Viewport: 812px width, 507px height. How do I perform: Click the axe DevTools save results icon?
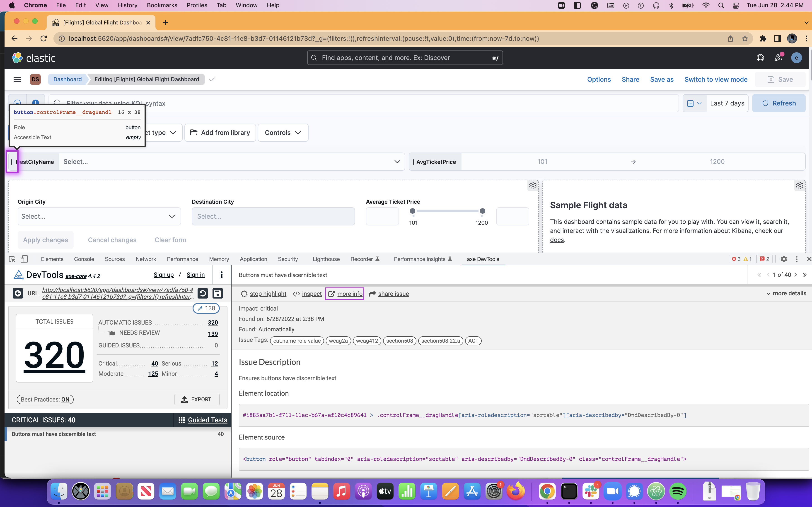[217, 293]
